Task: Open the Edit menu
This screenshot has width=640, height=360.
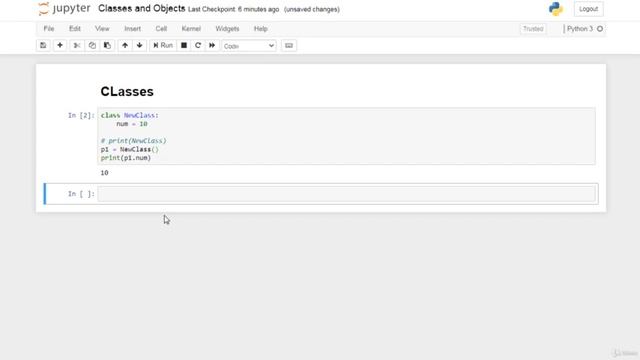Action: [x=75, y=29]
